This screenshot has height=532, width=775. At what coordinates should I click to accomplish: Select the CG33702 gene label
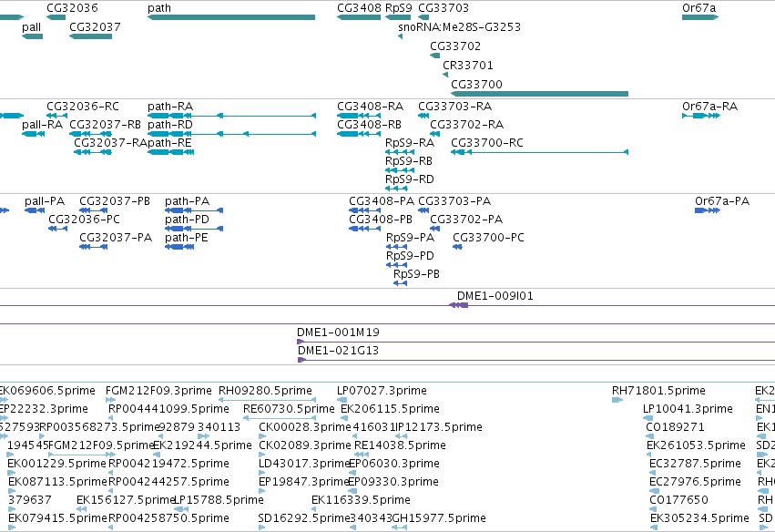455,46
